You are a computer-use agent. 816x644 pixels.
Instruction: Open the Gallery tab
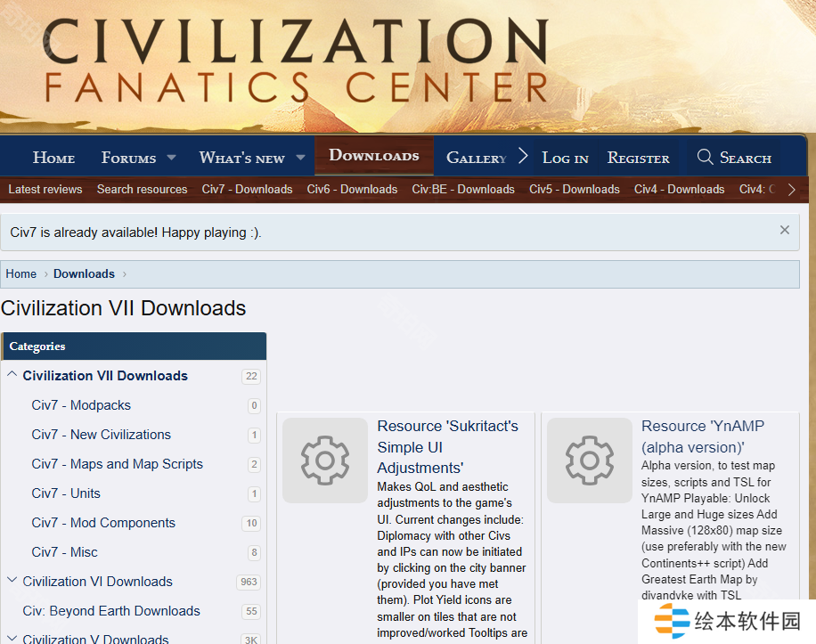476,158
